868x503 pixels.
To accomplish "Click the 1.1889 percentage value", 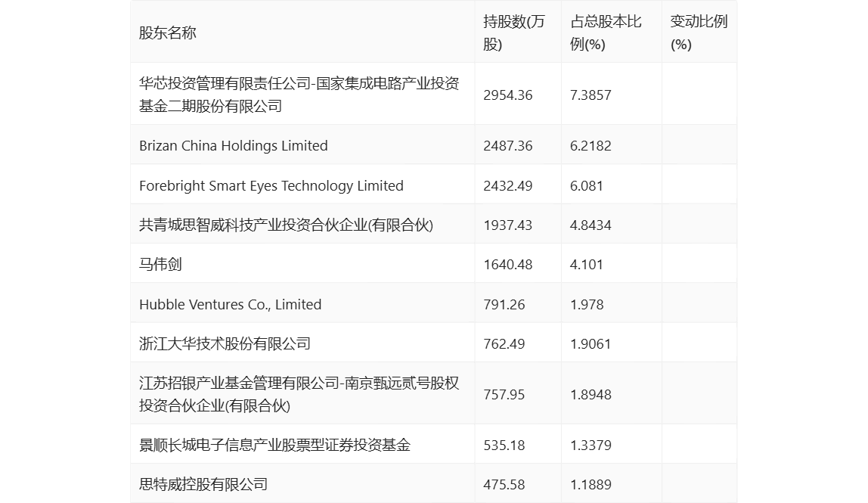I will click(591, 484).
